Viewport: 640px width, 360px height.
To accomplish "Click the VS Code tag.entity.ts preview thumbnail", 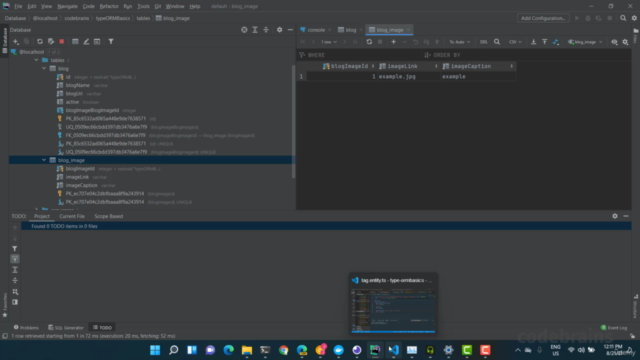I will (x=393, y=310).
